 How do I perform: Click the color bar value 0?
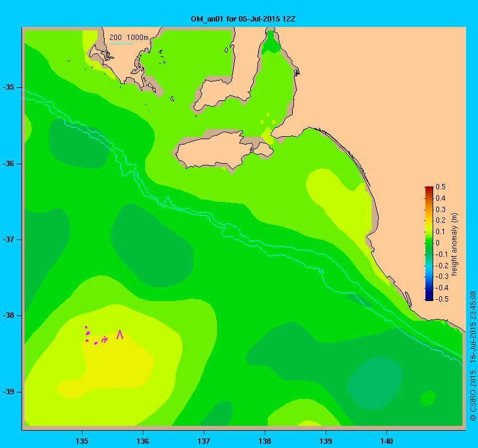click(x=438, y=243)
